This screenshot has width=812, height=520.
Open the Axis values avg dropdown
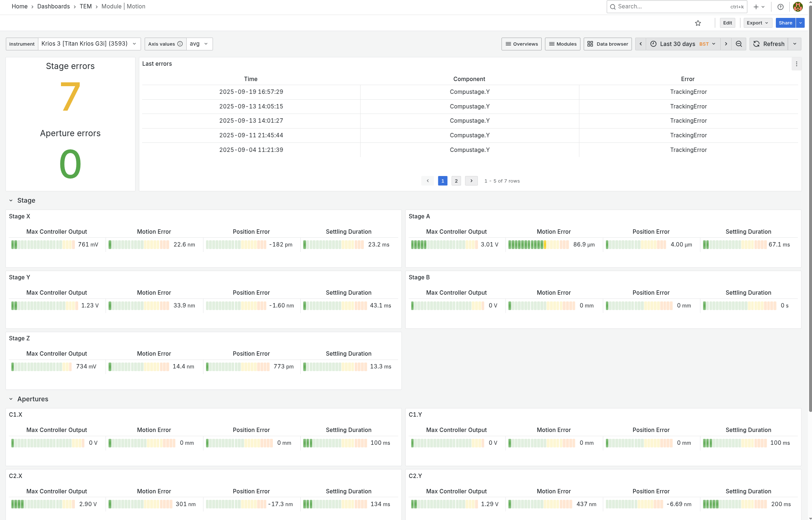click(x=199, y=44)
